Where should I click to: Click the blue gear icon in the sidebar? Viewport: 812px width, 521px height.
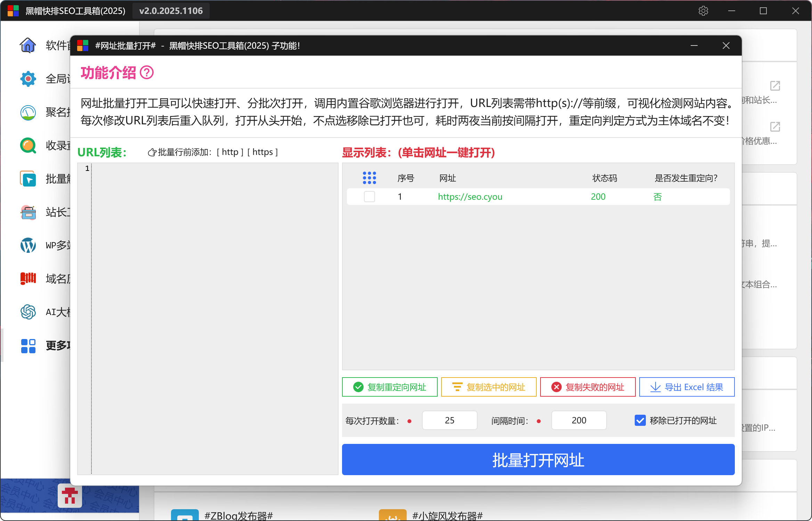[x=28, y=79]
